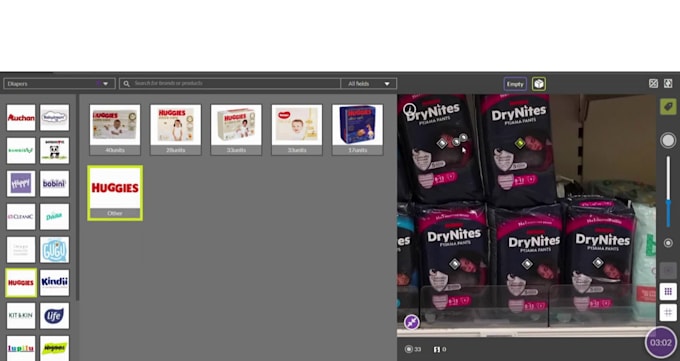Select the purple Happy brand tile
The image size is (680, 361).
pos(21,184)
